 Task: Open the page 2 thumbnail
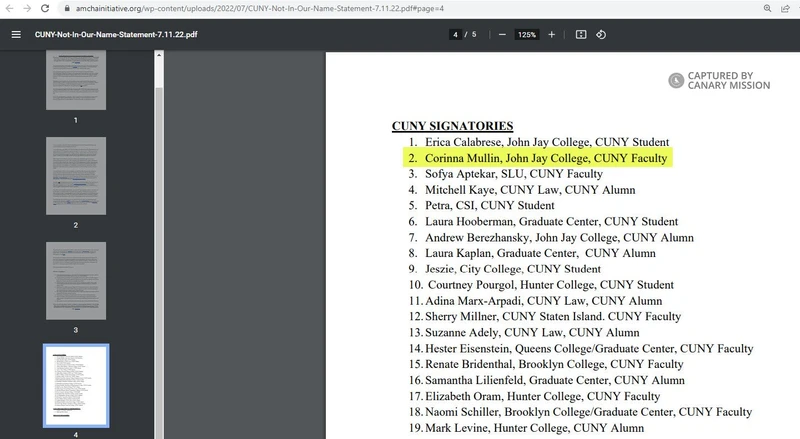click(76, 176)
